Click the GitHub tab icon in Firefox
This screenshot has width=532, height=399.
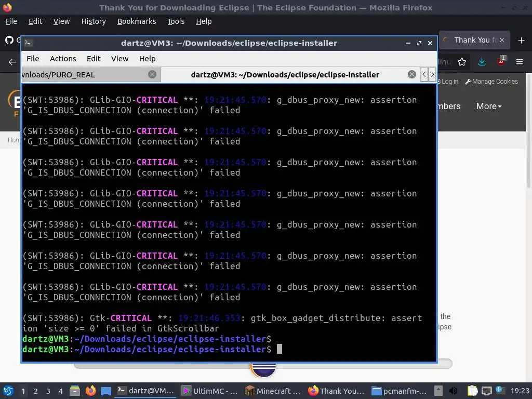9,40
